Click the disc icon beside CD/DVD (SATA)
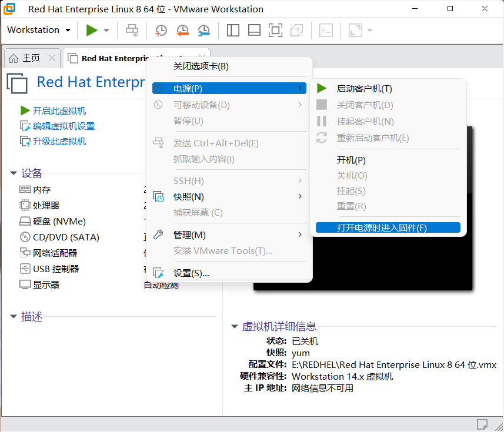This screenshot has height=432, width=504. pos(25,237)
